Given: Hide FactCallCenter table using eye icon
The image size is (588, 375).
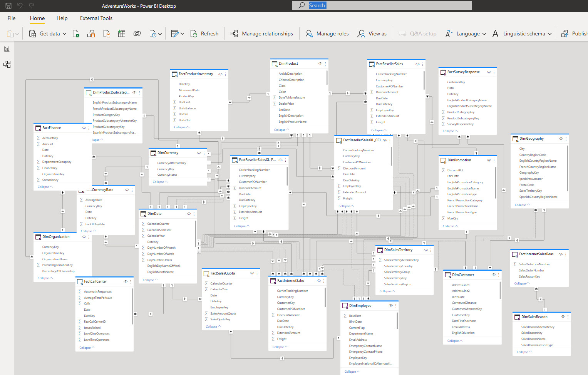Looking at the screenshot, I should (125, 282).
